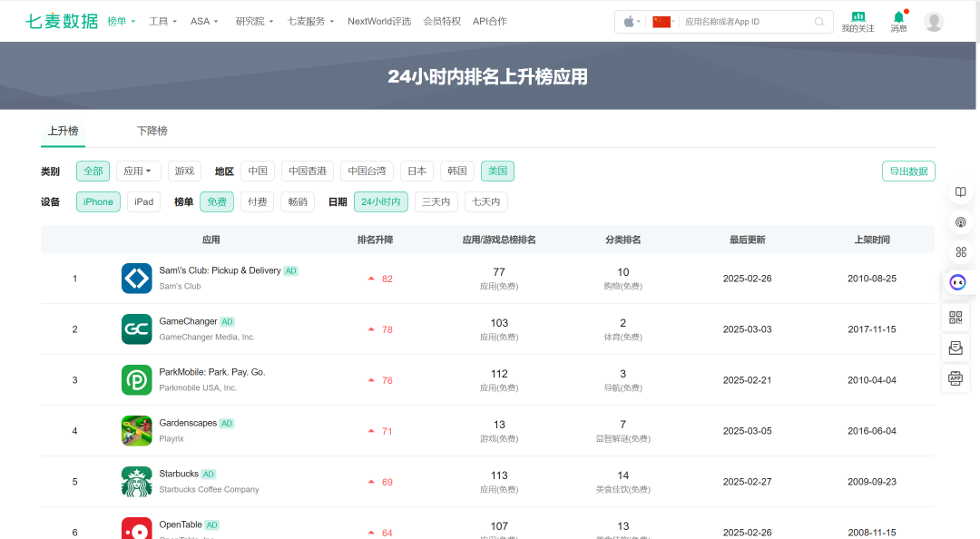
Task: Open the robot assistant icon in sidebar
Action: (x=957, y=282)
